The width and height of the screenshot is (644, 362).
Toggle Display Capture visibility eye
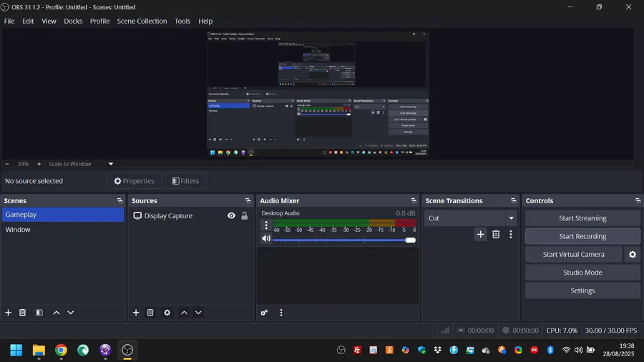click(232, 216)
